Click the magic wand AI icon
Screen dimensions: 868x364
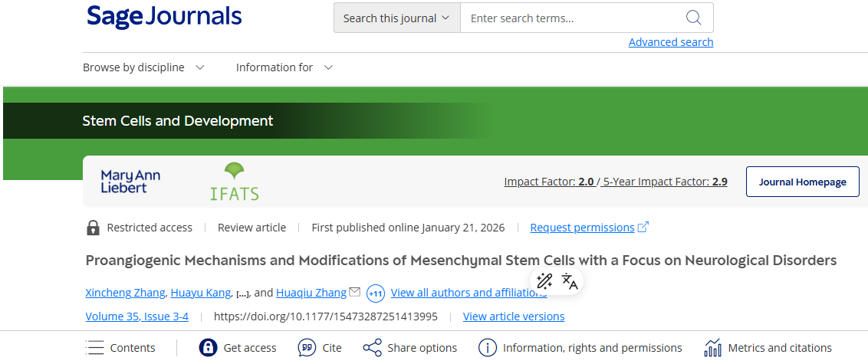tap(544, 281)
